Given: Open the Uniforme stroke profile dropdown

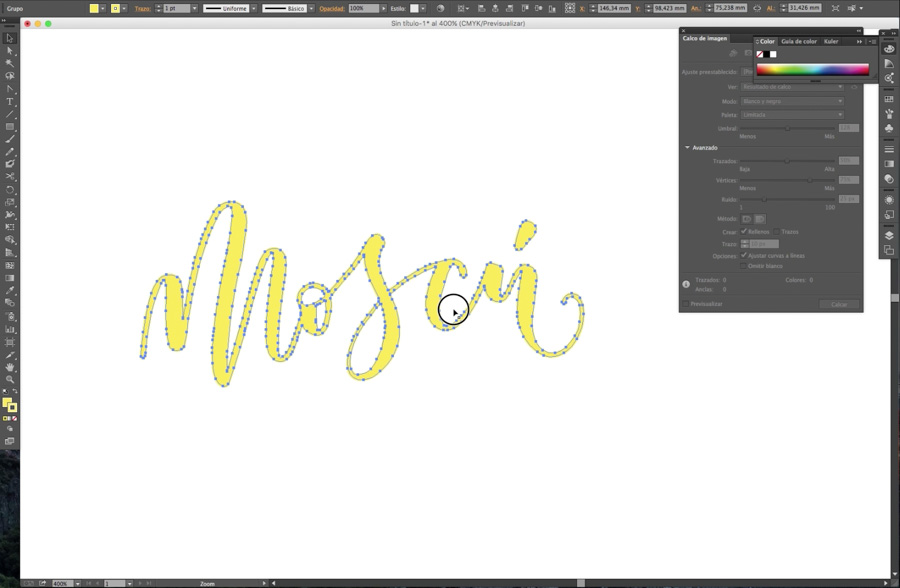Looking at the screenshot, I should coord(231,8).
